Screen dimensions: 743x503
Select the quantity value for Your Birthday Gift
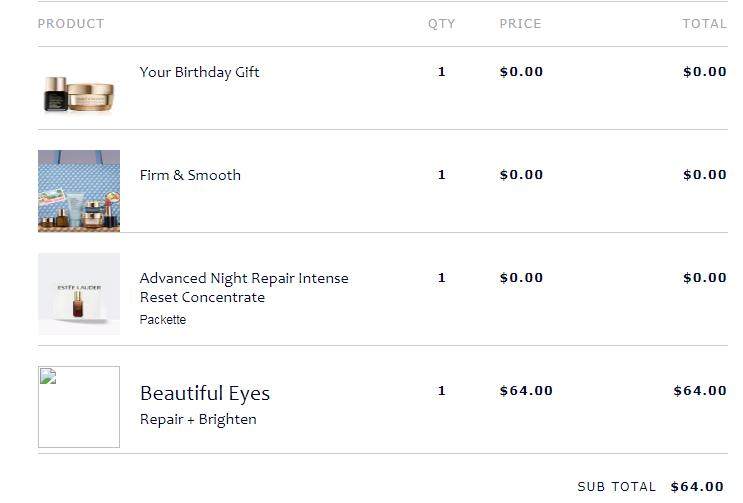pyautogui.click(x=442, y=72)
